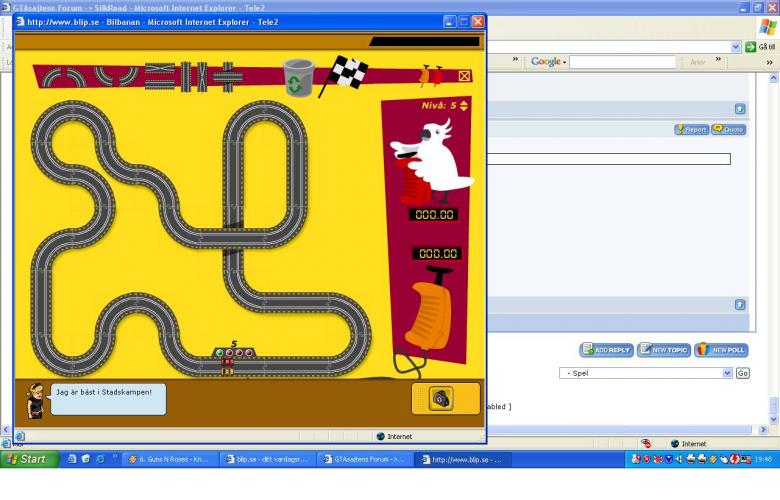Click the lower 000.00 lap timer

437,253
